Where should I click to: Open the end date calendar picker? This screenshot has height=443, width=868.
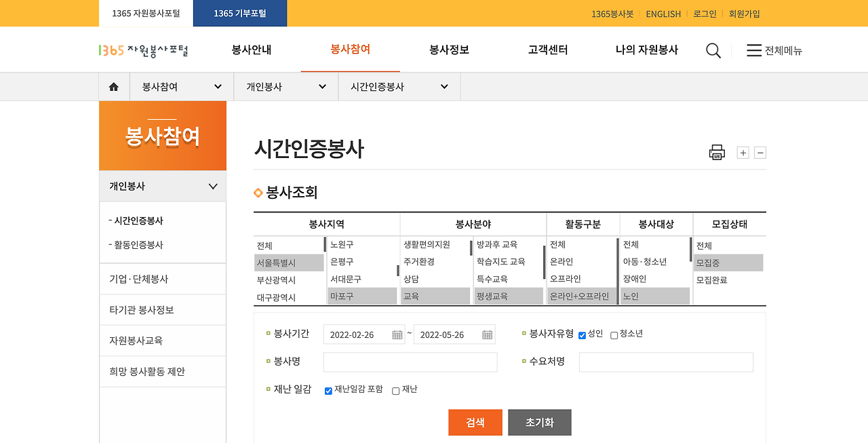[x=486, y=334]
